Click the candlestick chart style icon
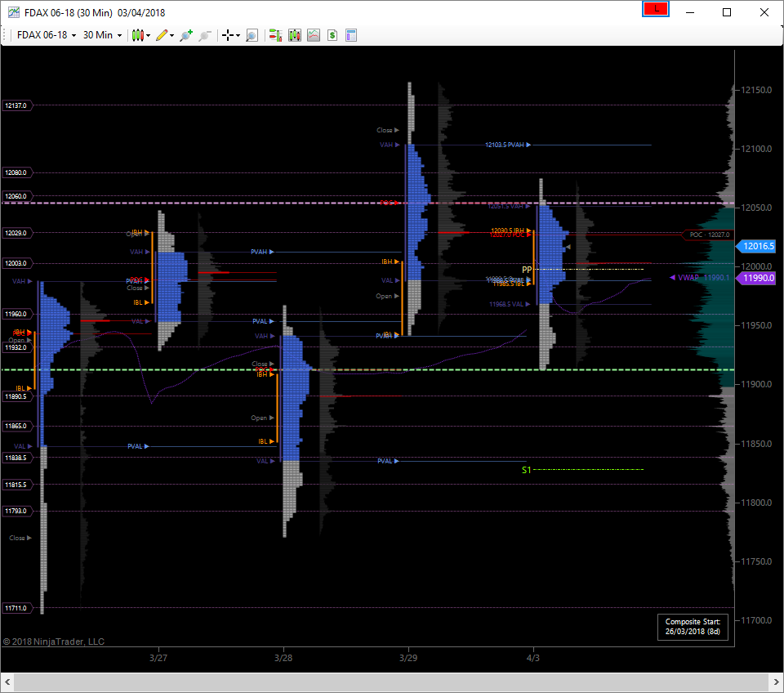 (137, 35)
